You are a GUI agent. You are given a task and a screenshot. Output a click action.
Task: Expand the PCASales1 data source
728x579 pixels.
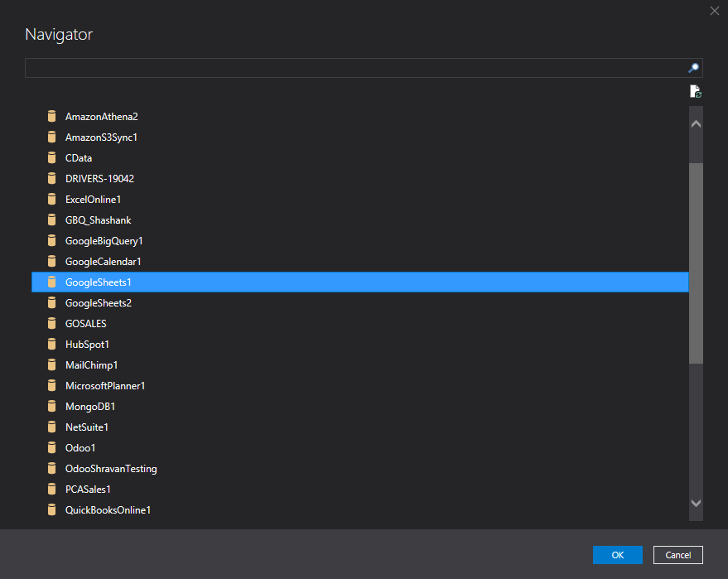coord(87,489)
